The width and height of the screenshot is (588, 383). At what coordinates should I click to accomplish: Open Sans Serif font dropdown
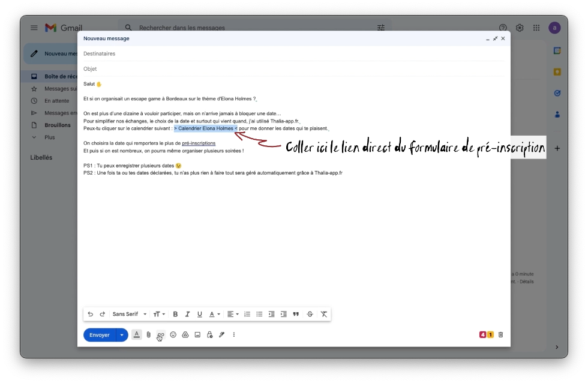(x=130, y=314)
